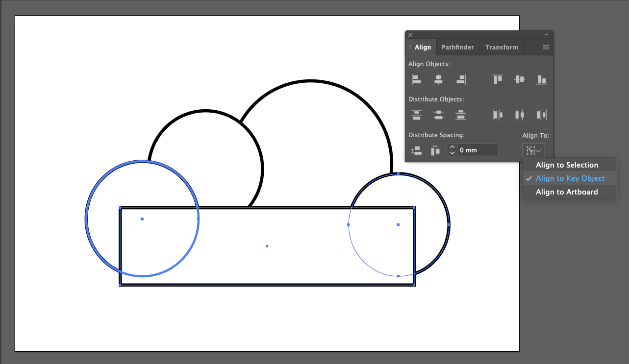This screenshot has width=629, height=364.
Task: Click the Horizontal Distribute Center icon
Action: point(520,115)
